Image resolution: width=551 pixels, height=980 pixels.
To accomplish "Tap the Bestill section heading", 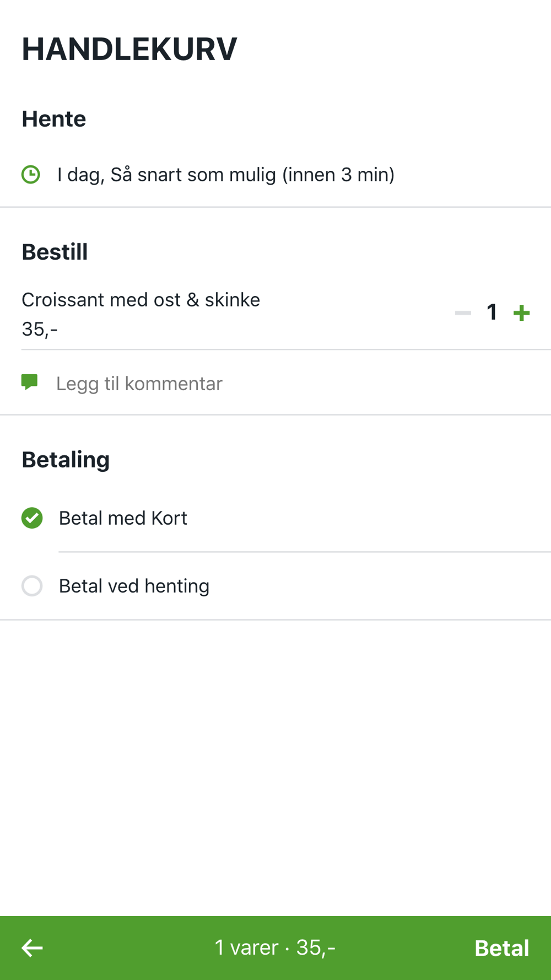I will (55, 252).
